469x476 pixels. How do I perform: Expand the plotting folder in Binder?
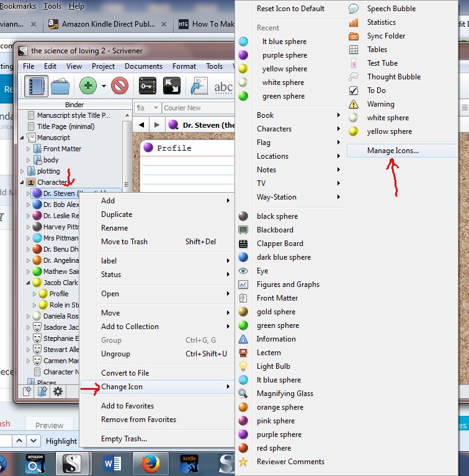click(23, 171)
